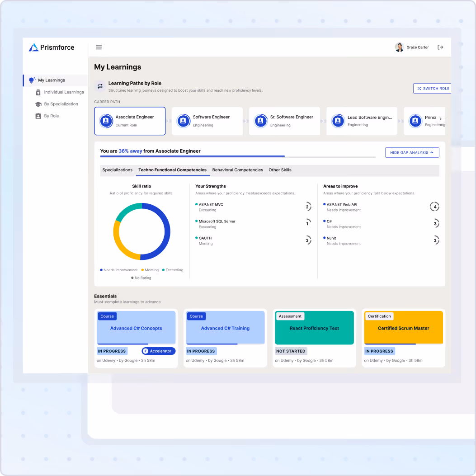Switch to the Behavioral Competencies tab

[238, 170]
